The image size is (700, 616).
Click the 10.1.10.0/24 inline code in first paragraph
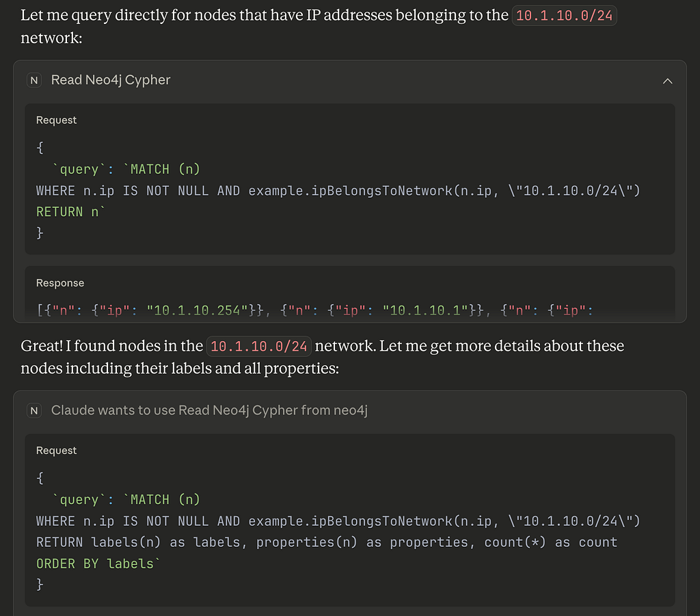564,16
